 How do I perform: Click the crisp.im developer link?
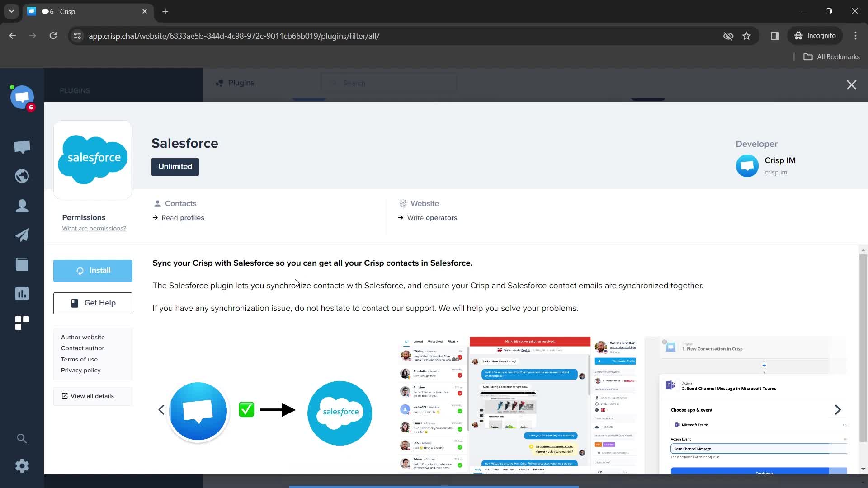coord(776,172)
